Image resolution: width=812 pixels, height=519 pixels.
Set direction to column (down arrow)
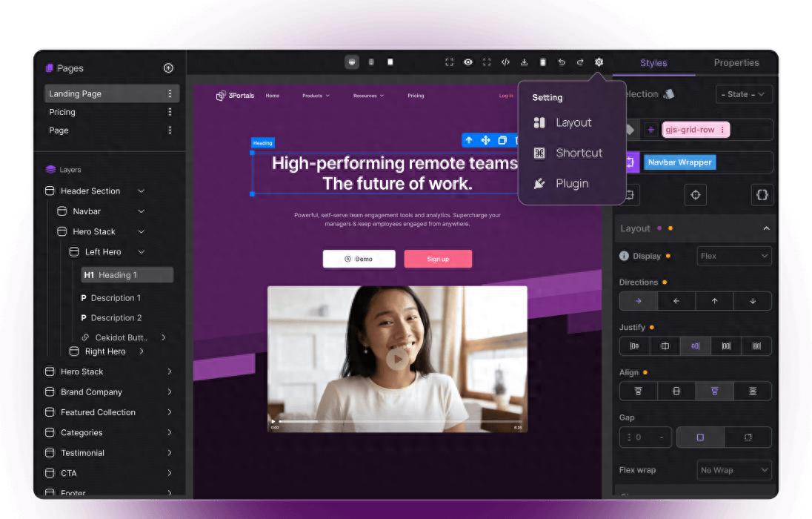pyautogui.click(x=753, y=301)
